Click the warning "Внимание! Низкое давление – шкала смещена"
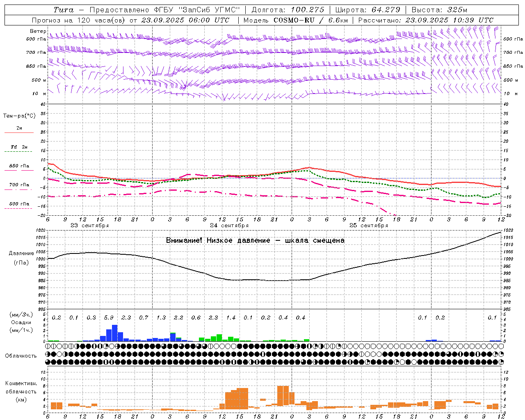 coord(255,240)
